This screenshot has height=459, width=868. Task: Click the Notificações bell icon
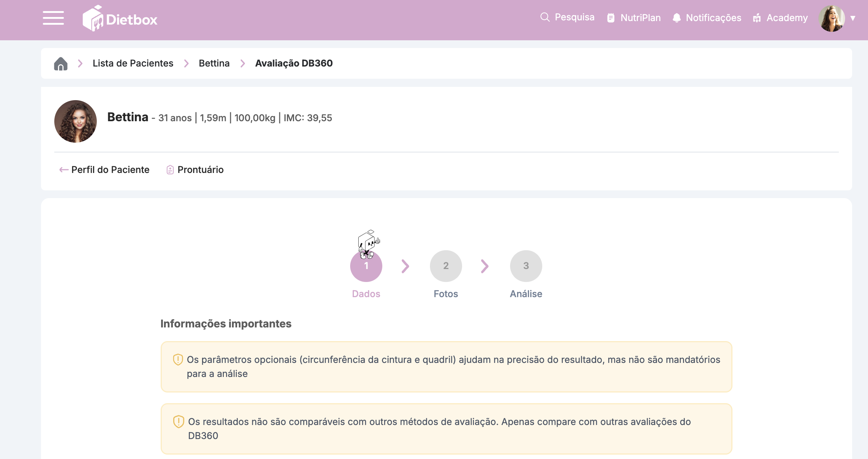point(677,18)
